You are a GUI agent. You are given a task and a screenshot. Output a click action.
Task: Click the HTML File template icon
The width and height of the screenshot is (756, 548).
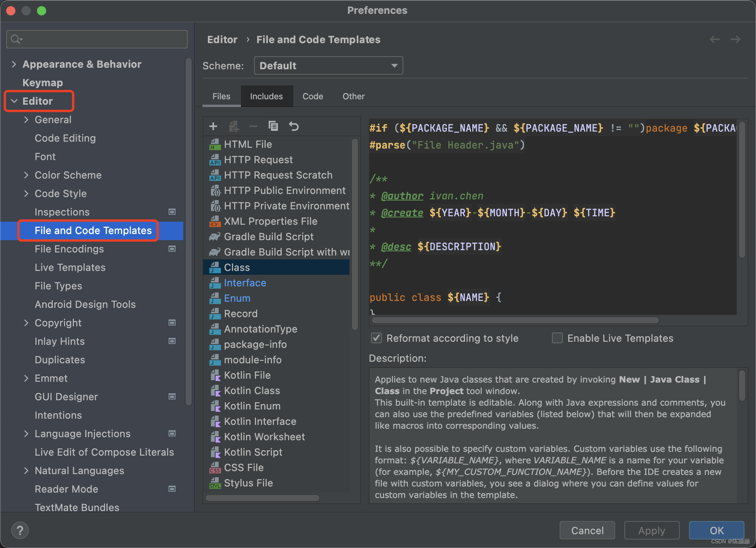(x=215, y=144)
